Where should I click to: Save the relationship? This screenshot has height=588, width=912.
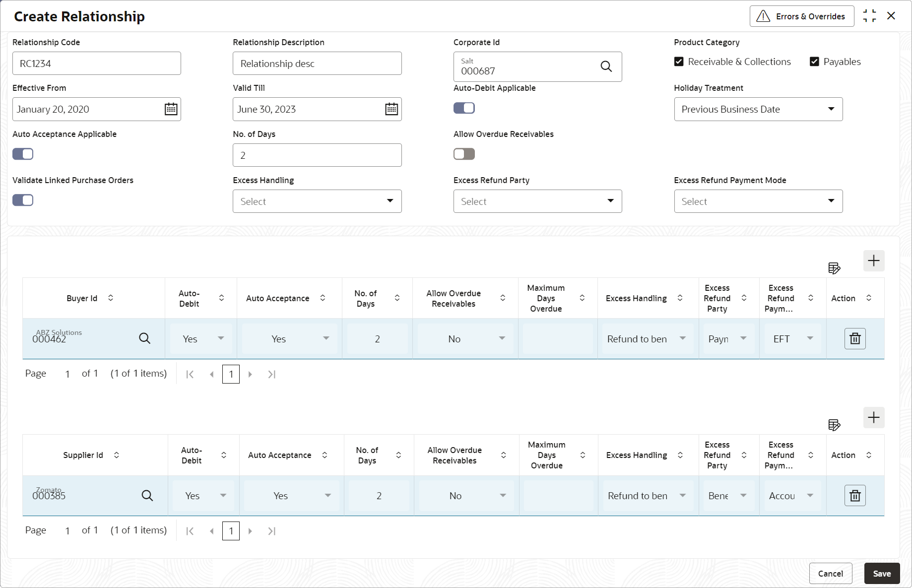(882, 574)
